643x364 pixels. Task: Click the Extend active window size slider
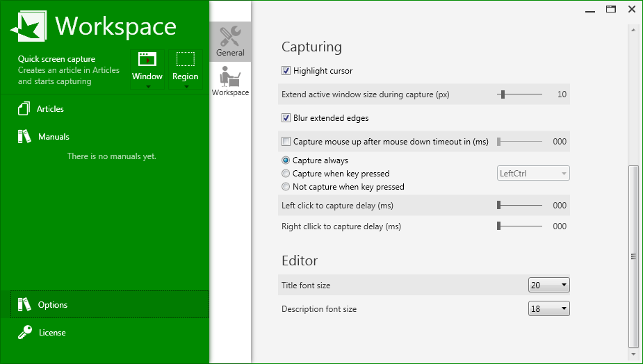[x=503, y=94]
